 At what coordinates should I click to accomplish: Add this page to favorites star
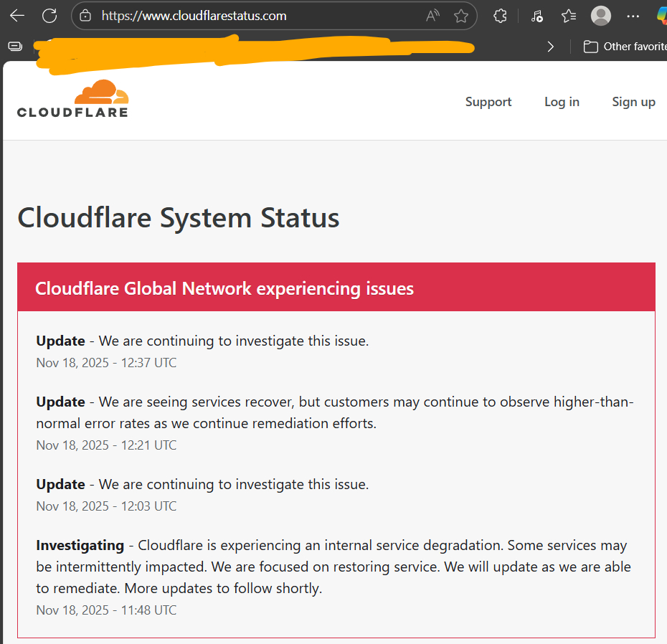(x=461, y=16)
